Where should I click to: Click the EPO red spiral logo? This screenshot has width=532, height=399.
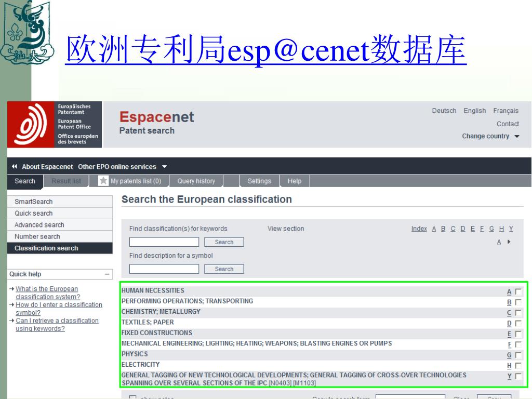pyautogui.click(x=31, y=125)
